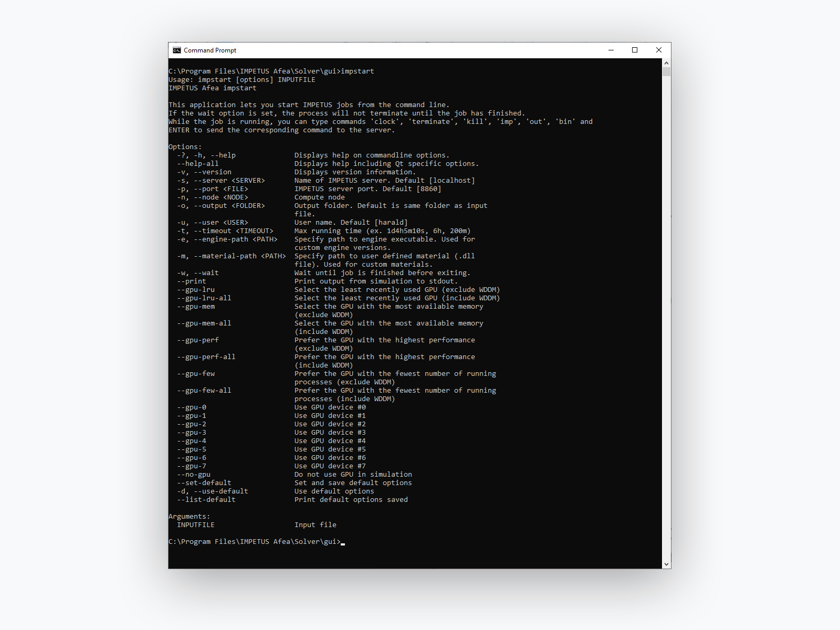Click 'Displays version information.' text
840x630 pixels.
click(355, 172)
